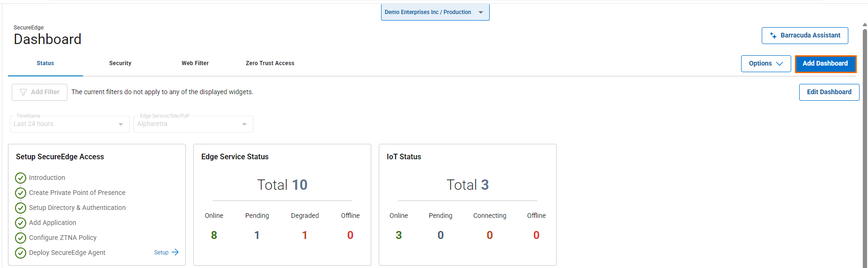Click the checkmark icon beside Introduction
This screenshot has height=268, width=868.
(21, 178)
